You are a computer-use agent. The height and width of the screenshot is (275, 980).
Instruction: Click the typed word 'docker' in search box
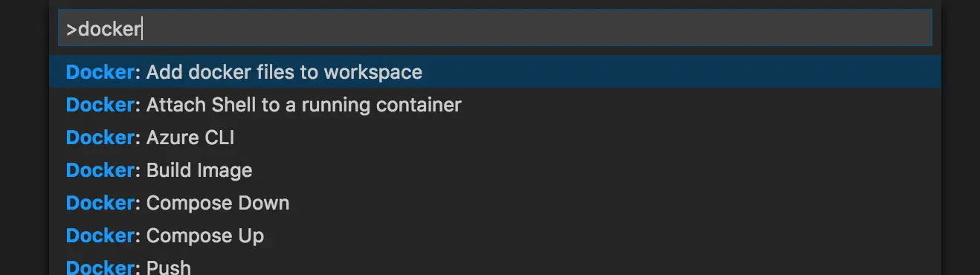click(x=109, y=29)
